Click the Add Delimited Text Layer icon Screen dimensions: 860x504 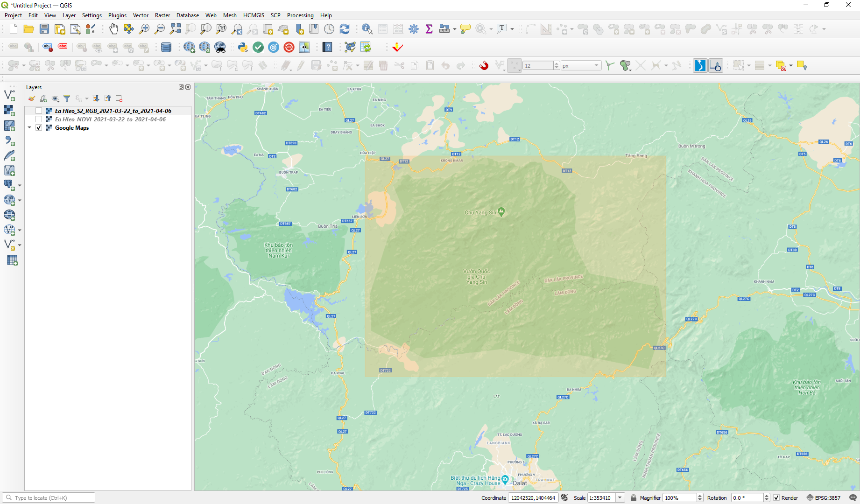9,140
